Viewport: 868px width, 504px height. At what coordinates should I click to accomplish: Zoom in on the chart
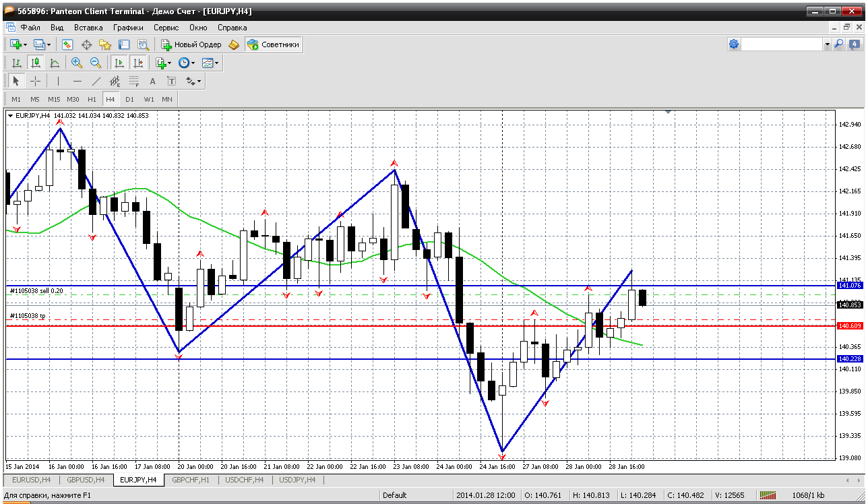pyautogui.click(x=77, y=63)
